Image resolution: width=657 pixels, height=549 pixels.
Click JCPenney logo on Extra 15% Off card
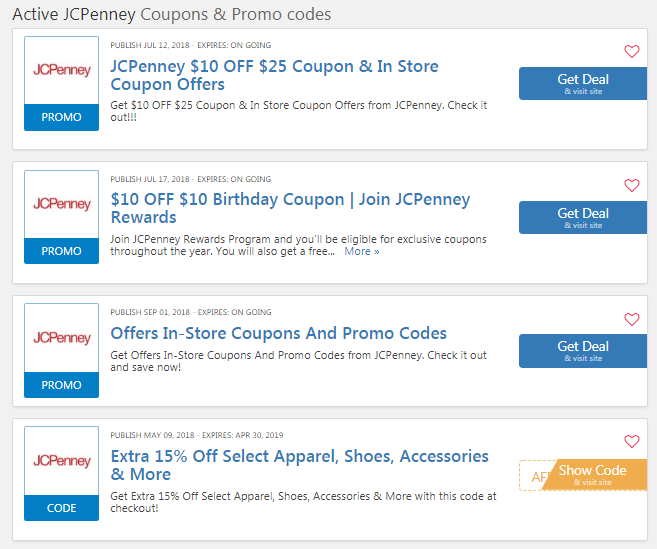click(x=62, y=461)
